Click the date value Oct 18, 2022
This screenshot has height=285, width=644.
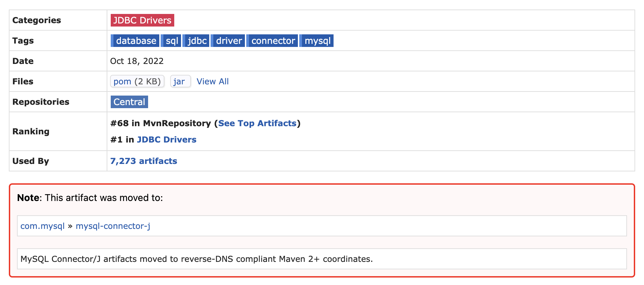point(137,61)
